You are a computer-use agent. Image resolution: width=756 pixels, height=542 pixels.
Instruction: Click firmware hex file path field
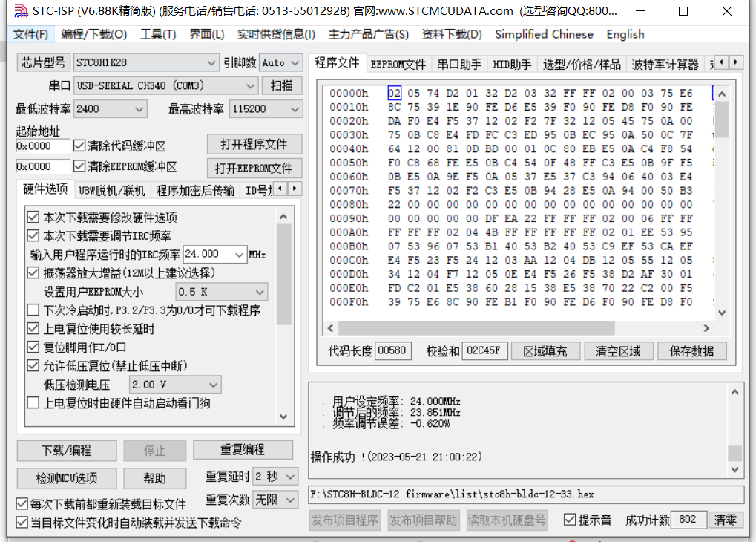pos(526,494)
